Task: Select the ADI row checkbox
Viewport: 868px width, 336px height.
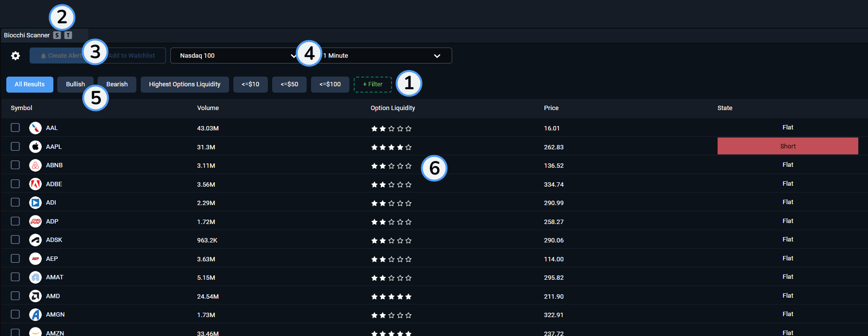Action: point(16,202)
